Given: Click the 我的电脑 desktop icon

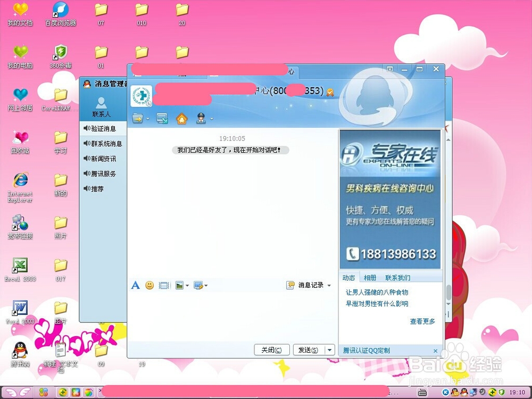Looking at the screenshot, I should click(20, 57).
